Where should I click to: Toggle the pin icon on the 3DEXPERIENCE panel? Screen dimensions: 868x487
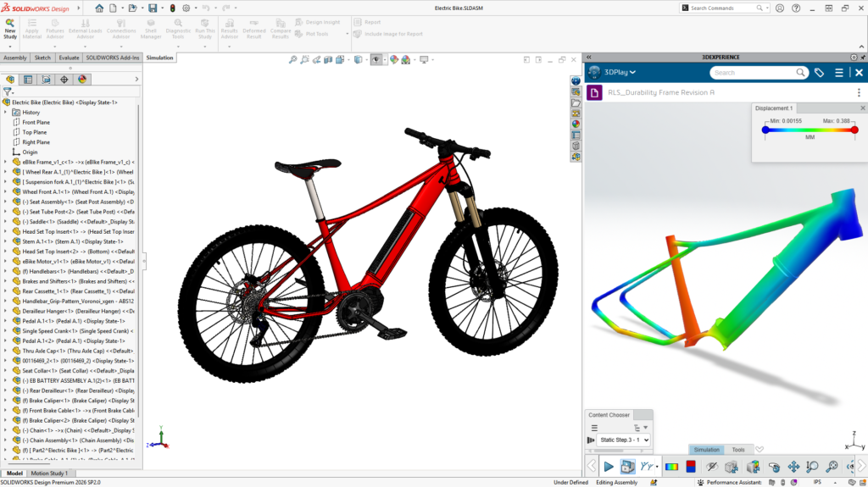click(863, 57)
